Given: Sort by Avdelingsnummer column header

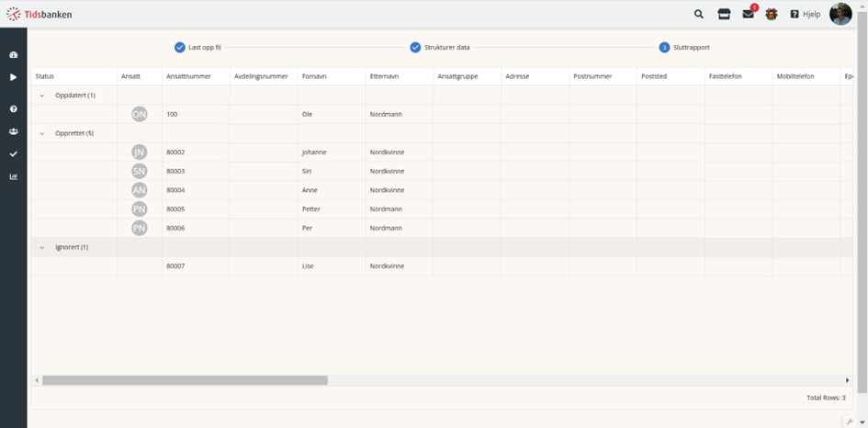Looking at the screenshot, I should coord(264,76).
